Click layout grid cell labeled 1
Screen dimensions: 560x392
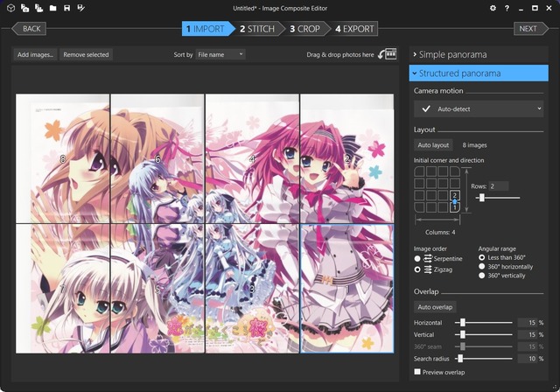coord(455,207)
